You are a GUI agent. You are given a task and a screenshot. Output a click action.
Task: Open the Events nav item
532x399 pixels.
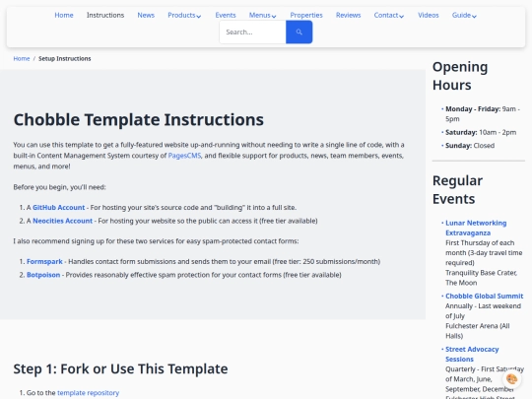coord(226,15)
